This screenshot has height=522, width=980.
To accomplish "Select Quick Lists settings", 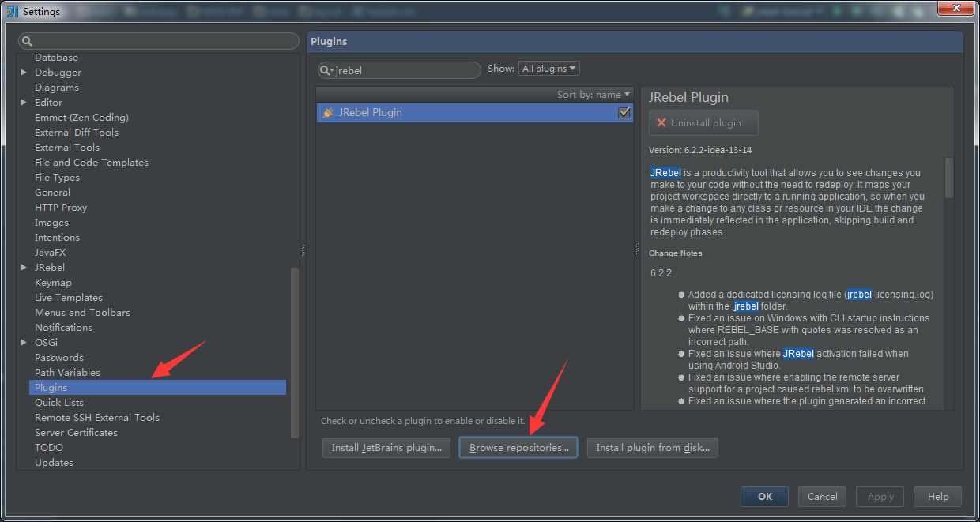I will (59, 403).
